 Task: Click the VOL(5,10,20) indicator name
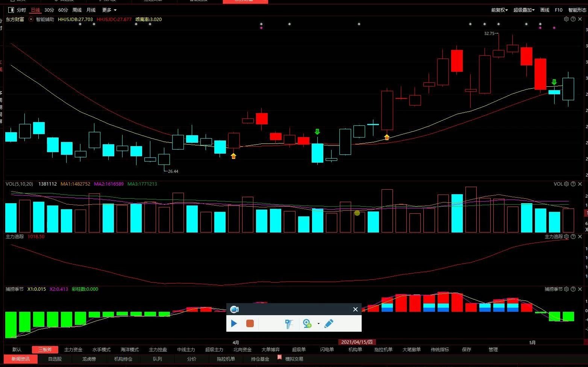tap(19, 184)
